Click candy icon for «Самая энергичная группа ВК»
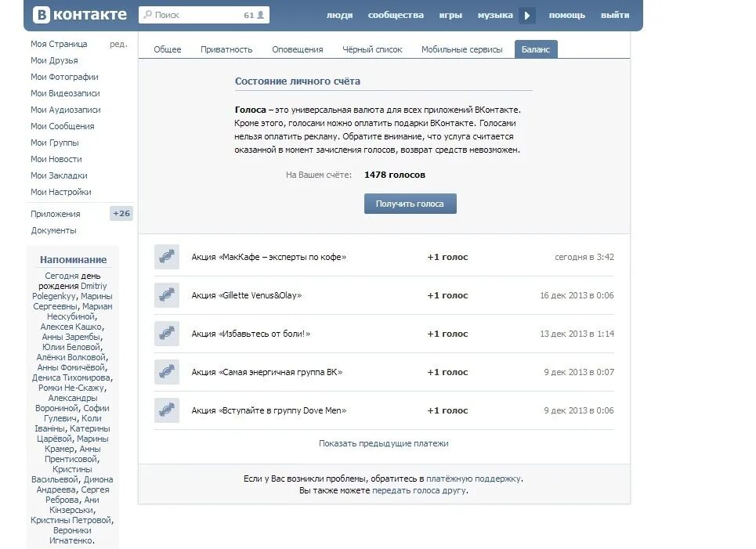 [x=167, y=372]
